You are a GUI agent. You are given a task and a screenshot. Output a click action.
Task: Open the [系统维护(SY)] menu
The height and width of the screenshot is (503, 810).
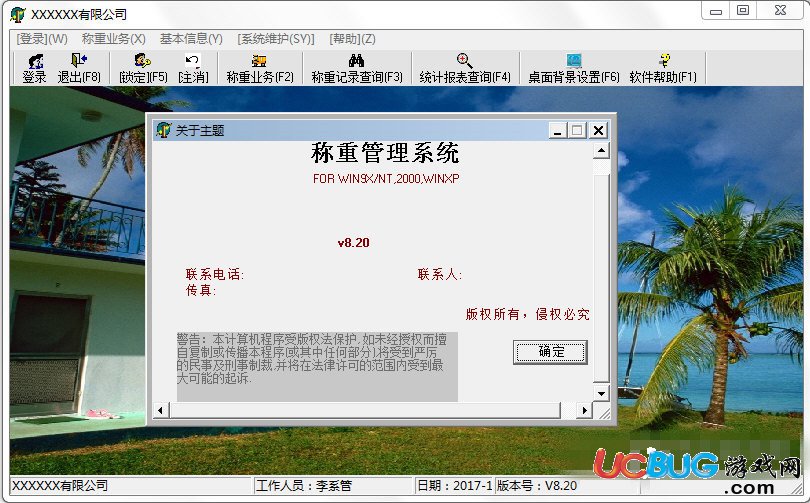[x=276, y=39]
